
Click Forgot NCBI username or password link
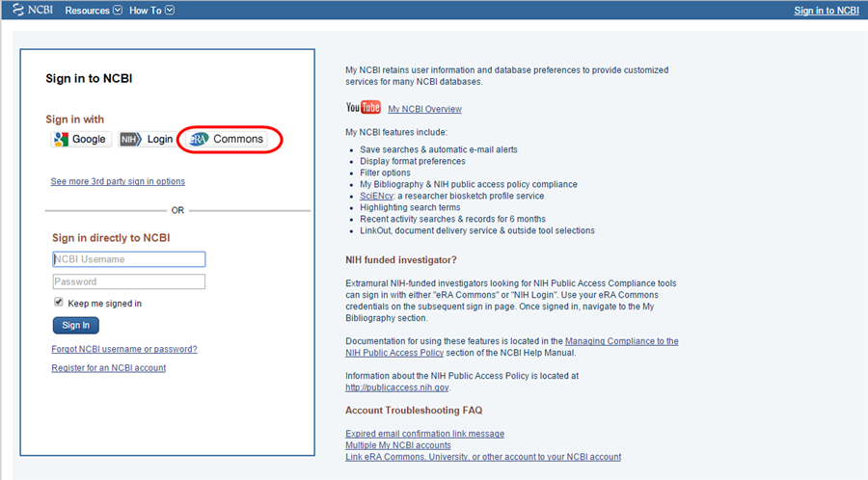123,349
